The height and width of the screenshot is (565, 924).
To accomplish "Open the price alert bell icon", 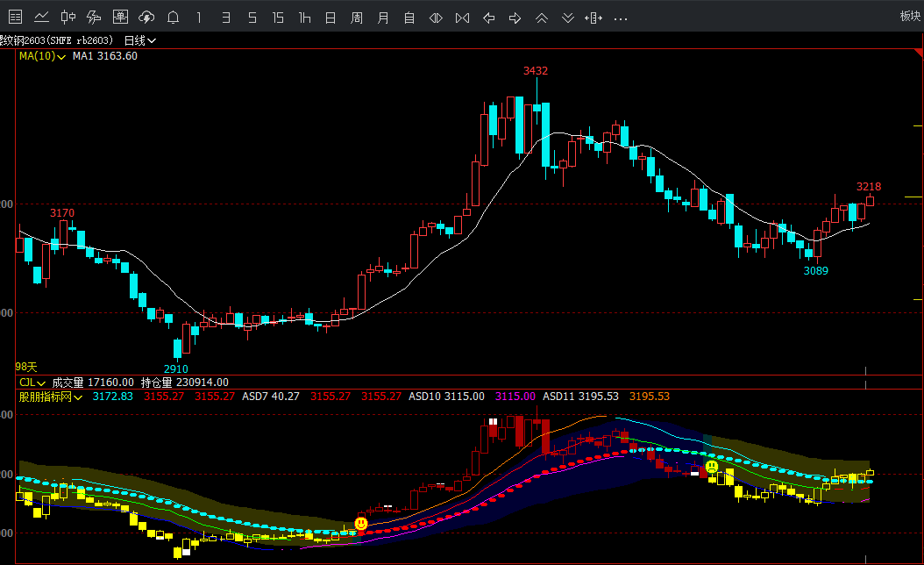I will pyautogui.click(x=174, y=18).
